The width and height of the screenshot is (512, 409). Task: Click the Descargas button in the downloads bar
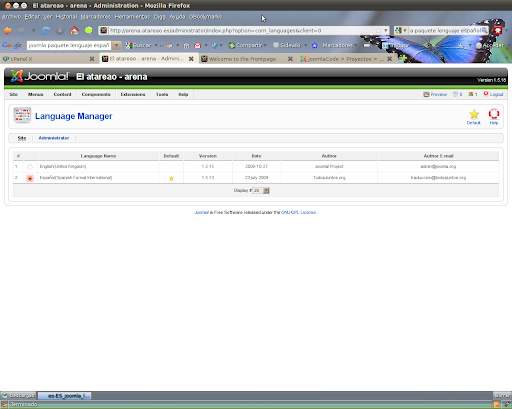coord(19,396)
